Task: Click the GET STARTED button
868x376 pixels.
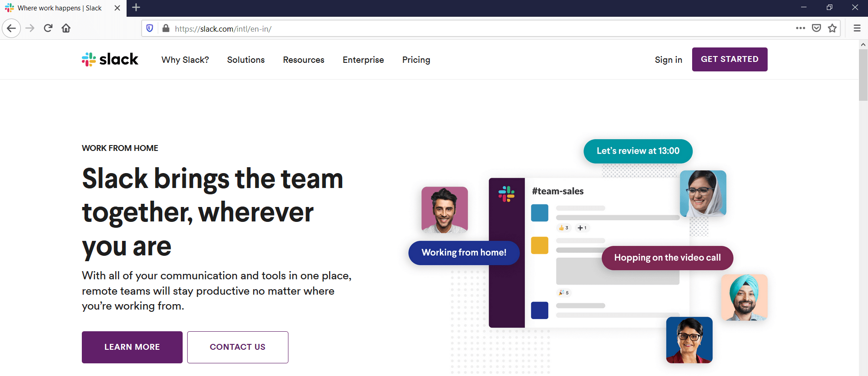Action: tap(730, 59)
